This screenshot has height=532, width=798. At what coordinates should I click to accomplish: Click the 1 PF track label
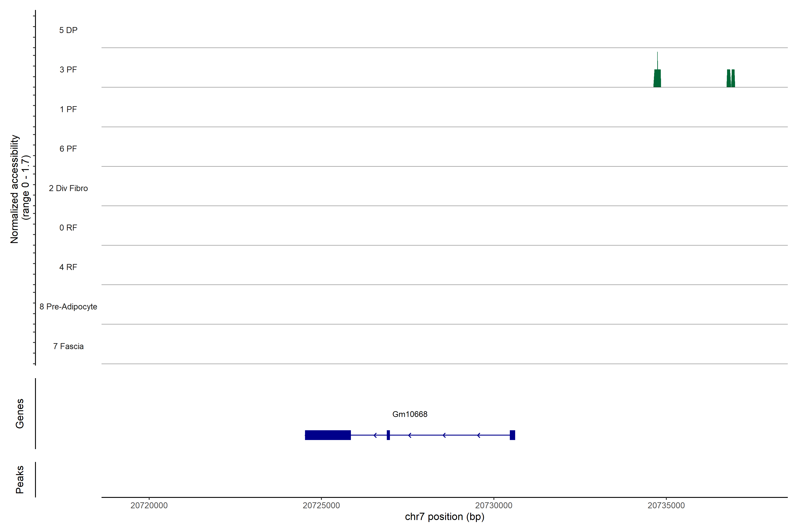(x=68, y=109)
